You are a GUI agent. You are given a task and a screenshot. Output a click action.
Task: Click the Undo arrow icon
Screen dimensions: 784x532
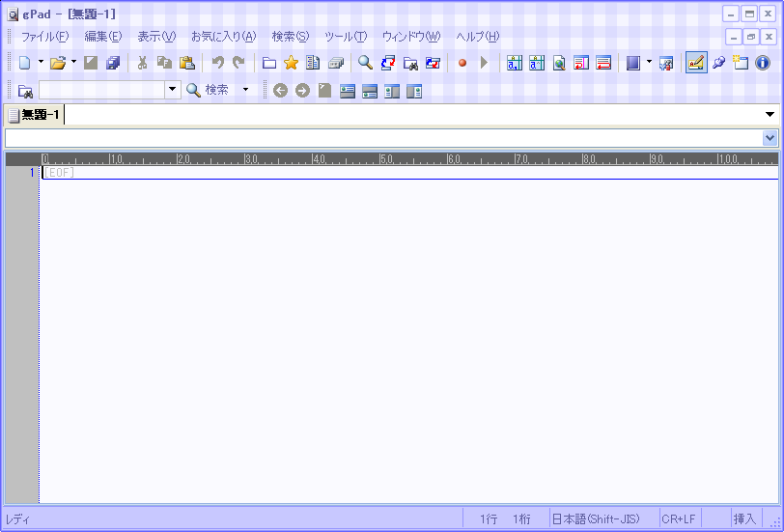(217, 63)
